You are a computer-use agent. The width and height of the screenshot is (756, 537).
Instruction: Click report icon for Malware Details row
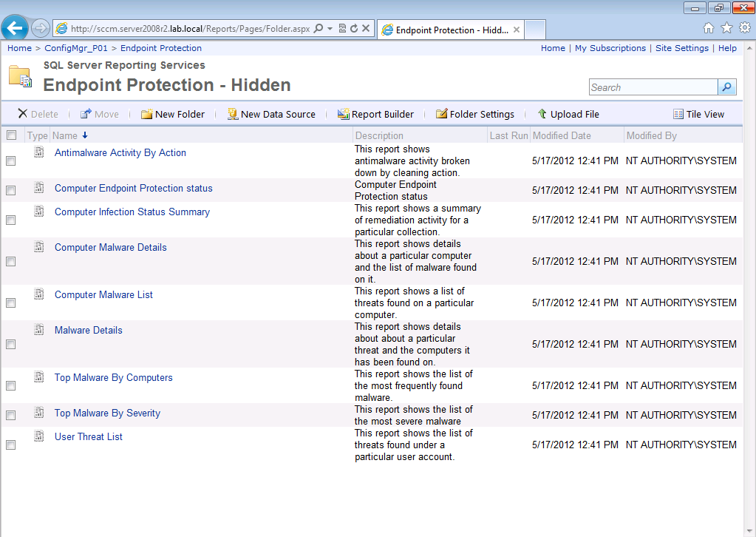tap(39, 330)
